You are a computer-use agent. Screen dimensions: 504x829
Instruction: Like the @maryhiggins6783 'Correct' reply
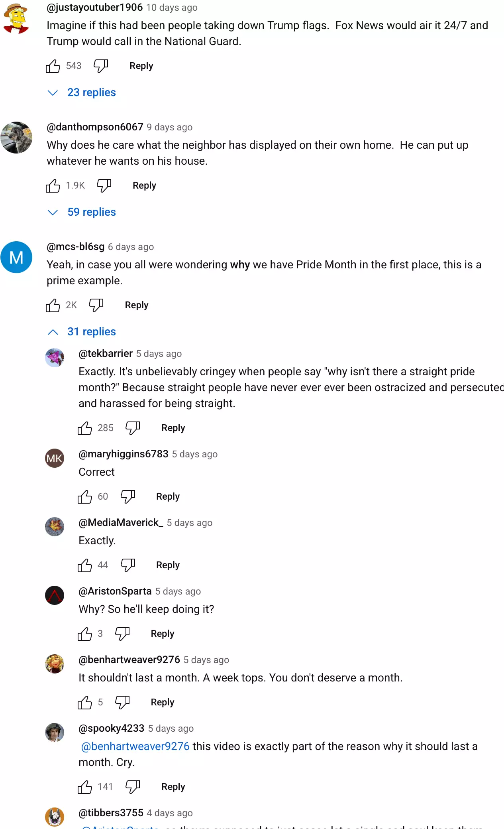[x=85, y=497]
